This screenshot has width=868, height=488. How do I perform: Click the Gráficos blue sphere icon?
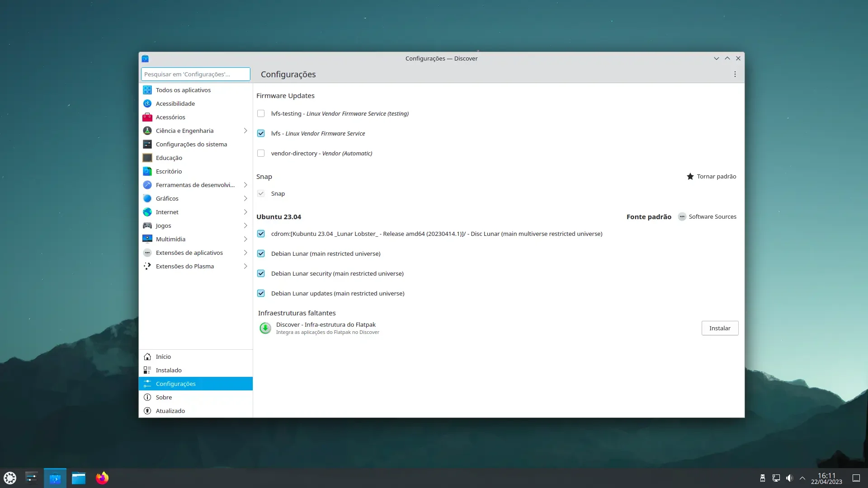point(147,198)
